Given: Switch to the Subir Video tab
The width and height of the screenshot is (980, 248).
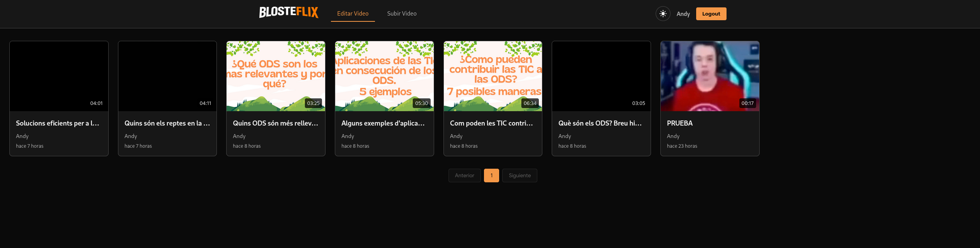Looking at the screenshot, I should (401, 14).
